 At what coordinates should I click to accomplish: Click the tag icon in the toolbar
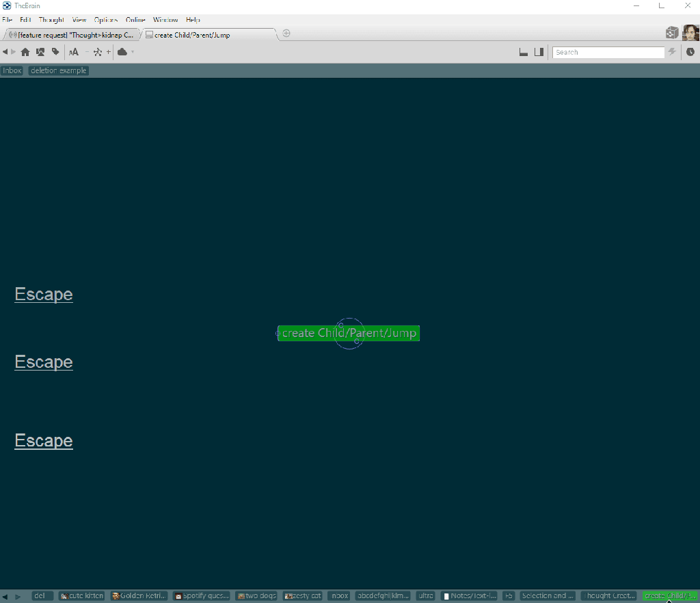55,52
